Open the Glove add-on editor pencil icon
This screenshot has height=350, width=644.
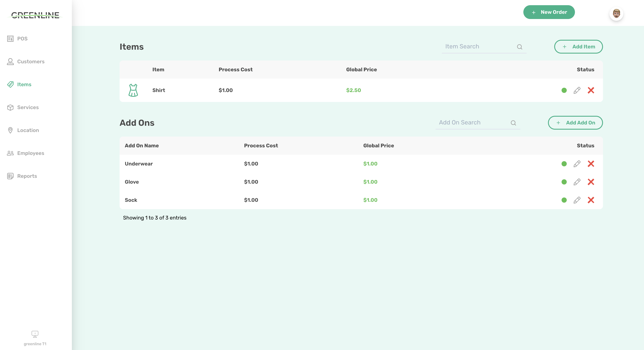577,182
